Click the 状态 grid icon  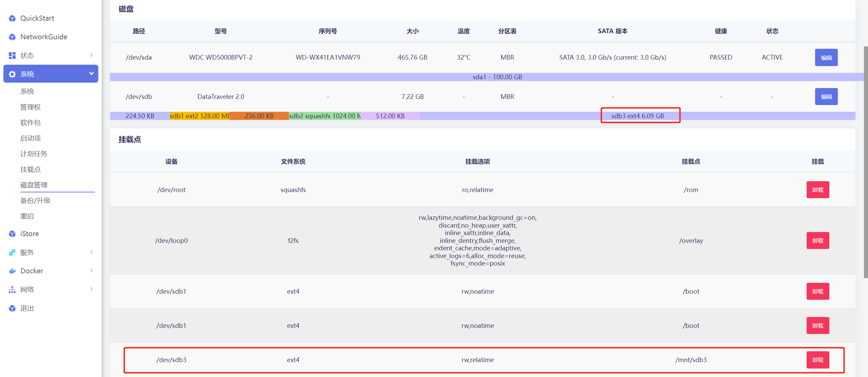click(x=12, y=56)
